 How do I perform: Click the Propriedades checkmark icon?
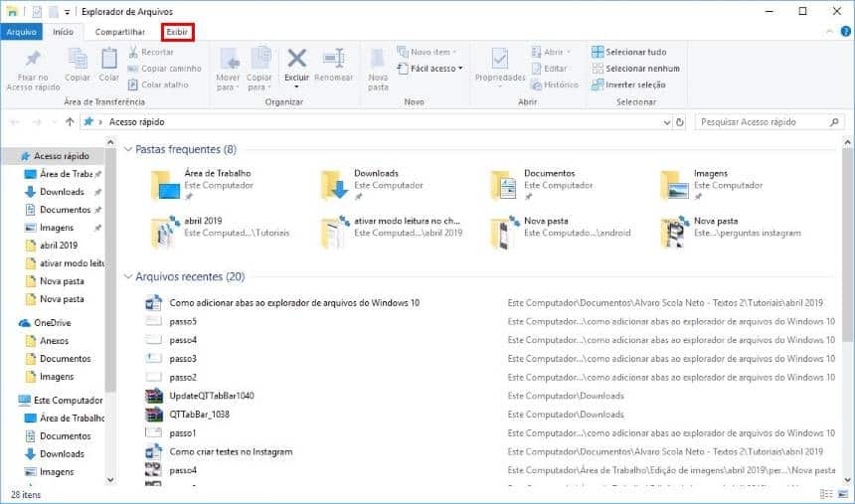pyautogui.click(x=499, y=59)
